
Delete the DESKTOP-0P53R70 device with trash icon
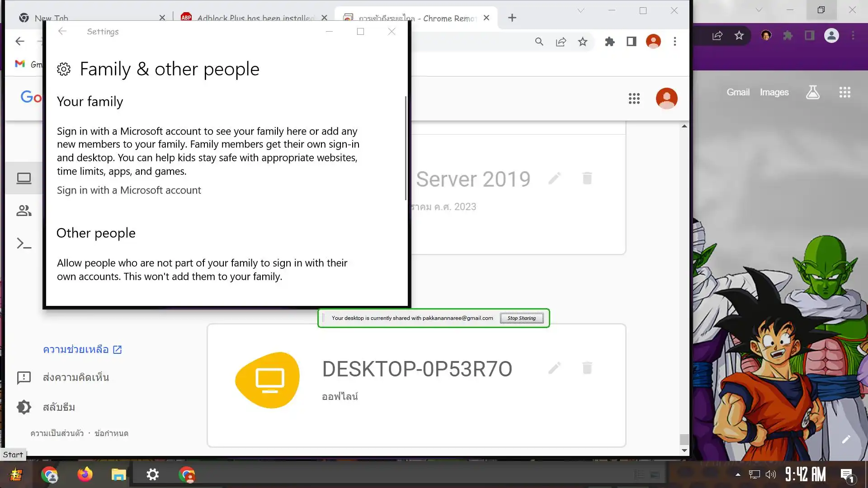[x=587, y=368]
